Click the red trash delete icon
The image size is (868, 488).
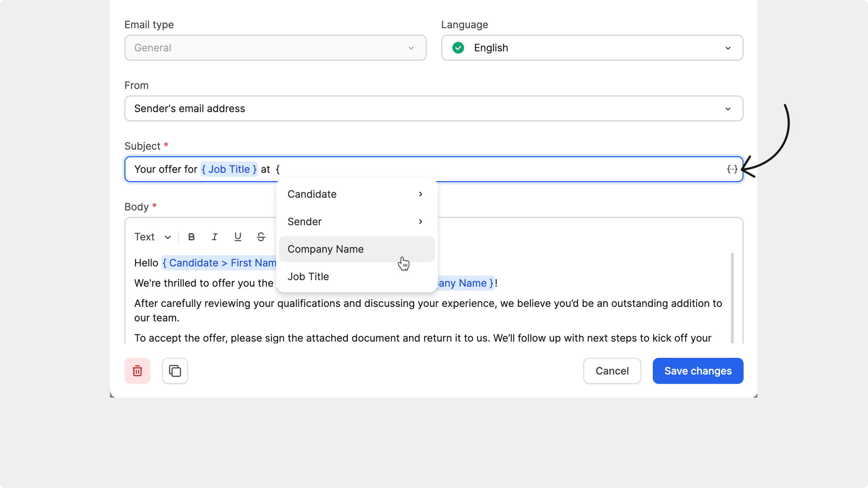[x=138, y=371]
